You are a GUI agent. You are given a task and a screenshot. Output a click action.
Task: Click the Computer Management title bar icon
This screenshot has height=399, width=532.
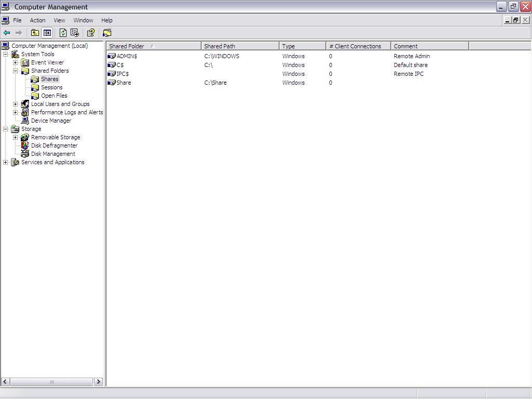5,6
